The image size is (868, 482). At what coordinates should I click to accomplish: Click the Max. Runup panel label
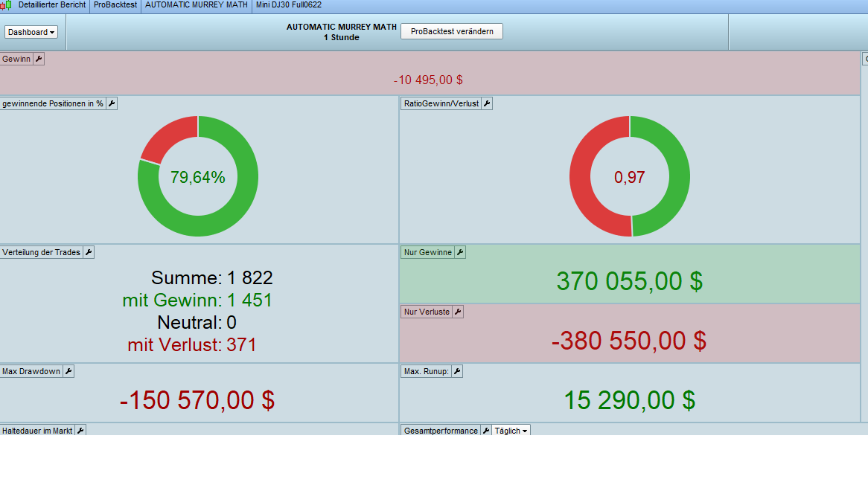tap(426, 371)
